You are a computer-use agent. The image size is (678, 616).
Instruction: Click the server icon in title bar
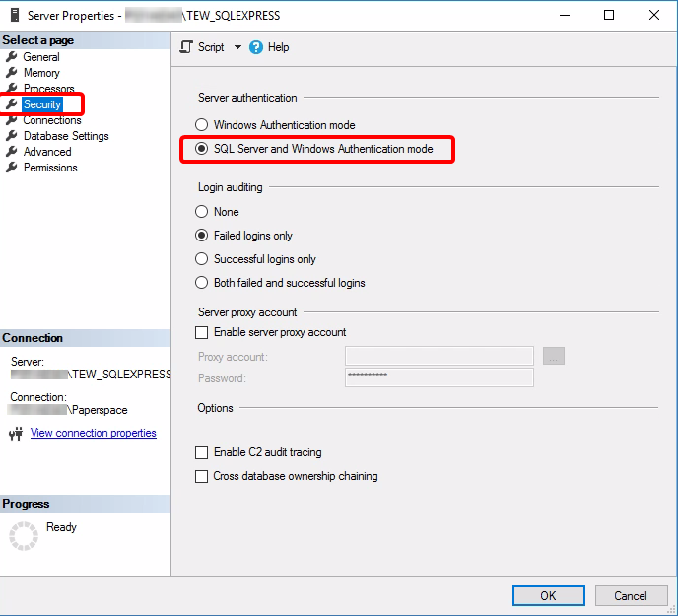click(15, 15)
